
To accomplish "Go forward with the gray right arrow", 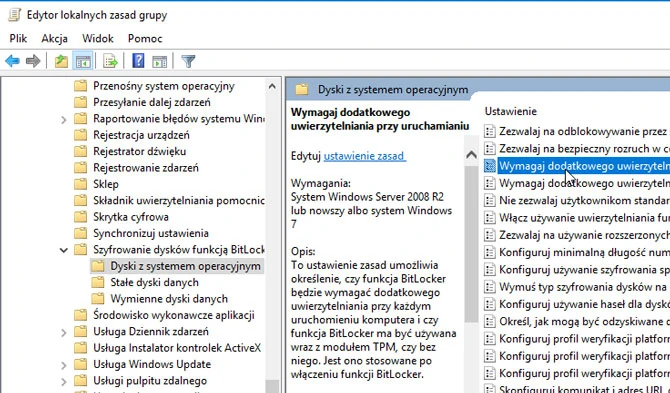I will 33,61.
